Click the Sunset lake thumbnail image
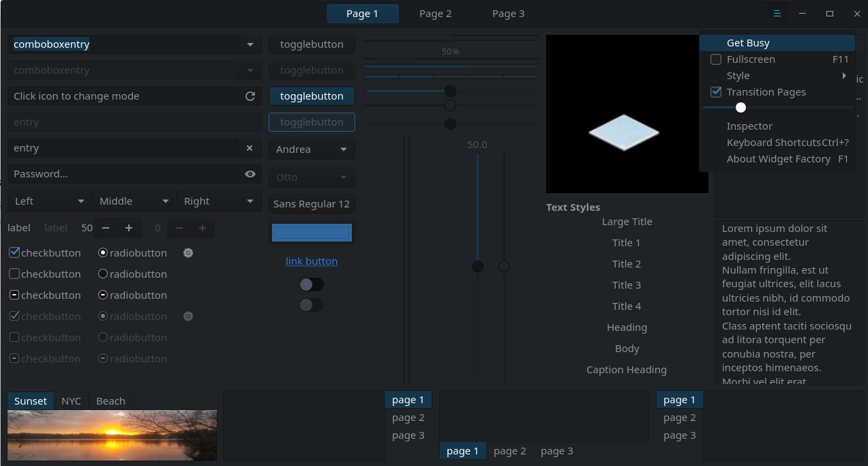Image resolution: width=868 pixels, height=466 pixels. (x=113, y=435)
